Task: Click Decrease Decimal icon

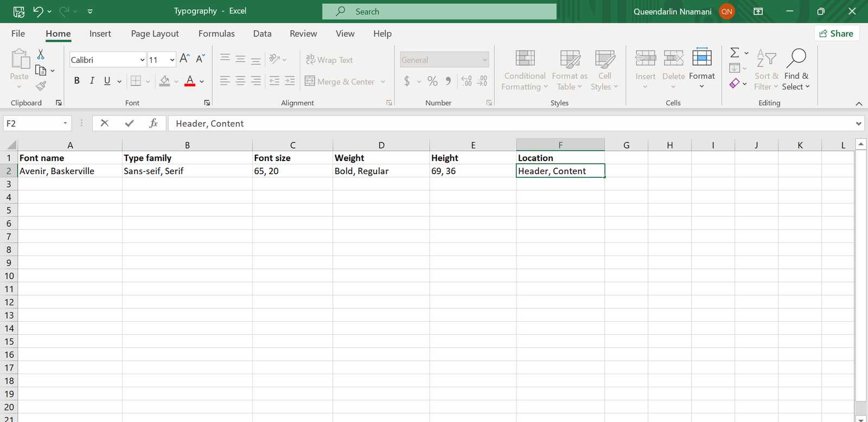Action: [x=482, y=81]
